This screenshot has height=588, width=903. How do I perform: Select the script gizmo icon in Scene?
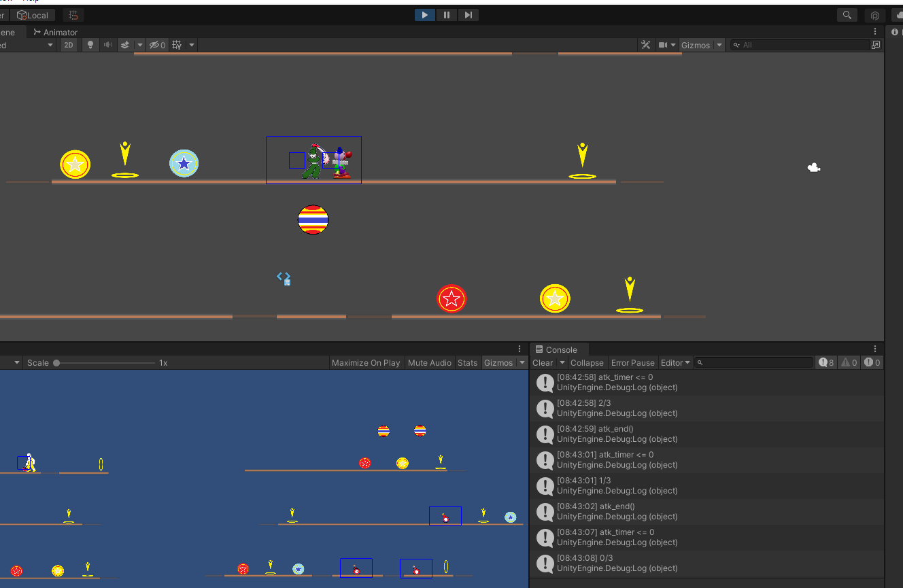284,278
